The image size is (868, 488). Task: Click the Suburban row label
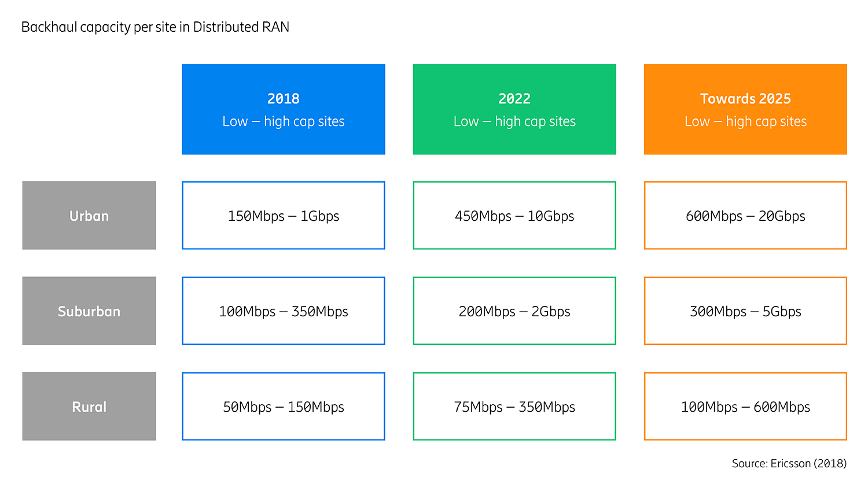[x=89, y=310]
